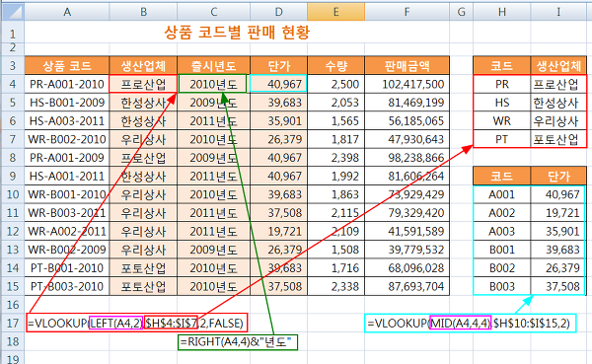Select column H header
The height and width of the screenshot is (364, 592).
502,12
